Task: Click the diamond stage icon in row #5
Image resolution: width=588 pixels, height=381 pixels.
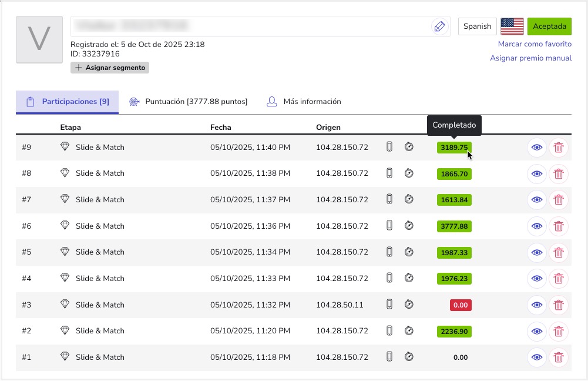Action: (65, 252)
